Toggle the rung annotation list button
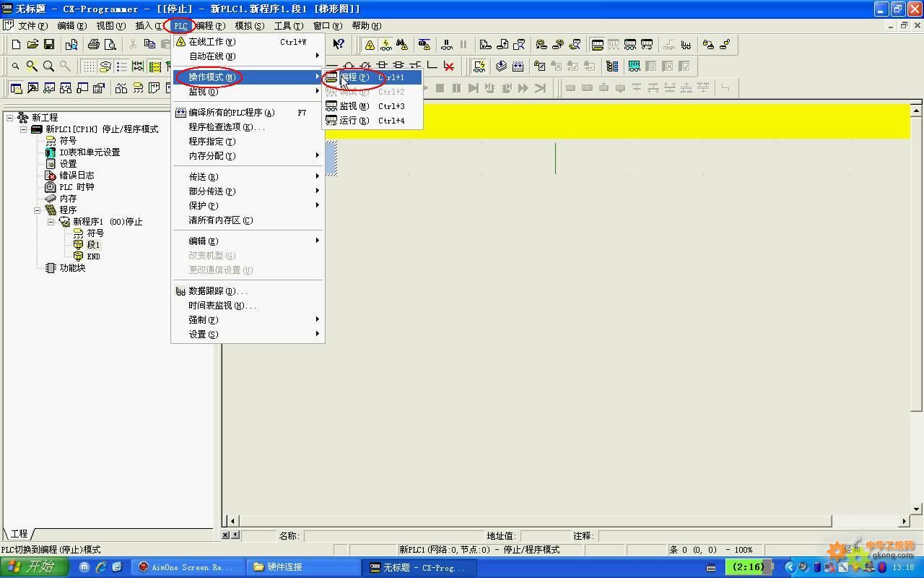The image size is (924, 578). pos(121,66)
